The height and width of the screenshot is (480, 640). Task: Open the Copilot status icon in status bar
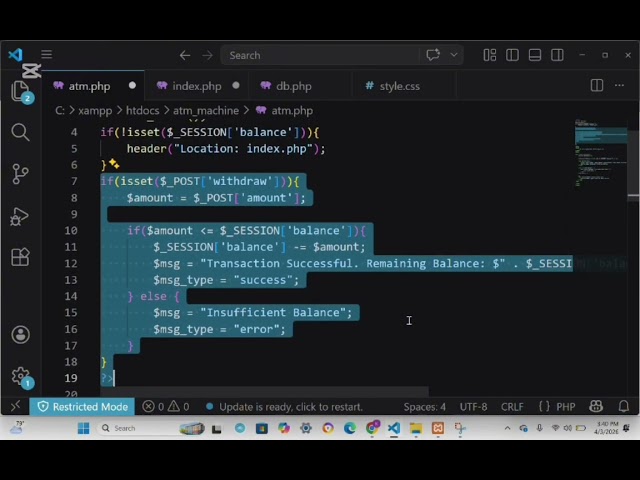[x=596, y=406]
